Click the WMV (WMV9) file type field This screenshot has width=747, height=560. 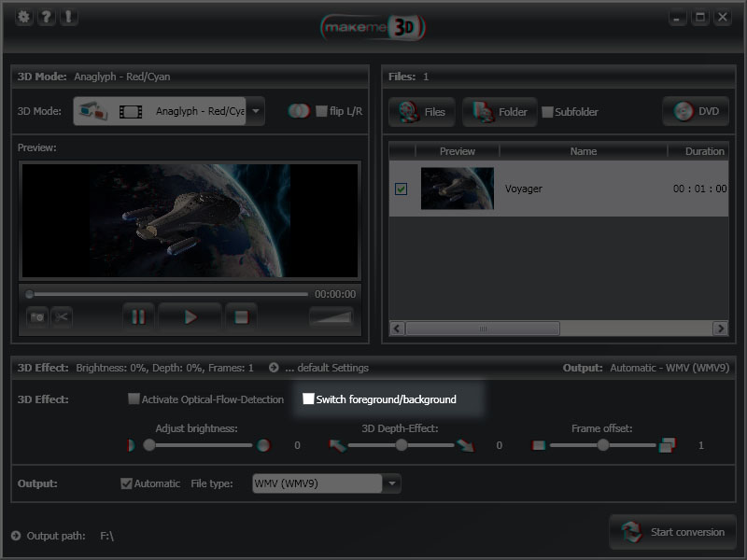tap(317, 483)
